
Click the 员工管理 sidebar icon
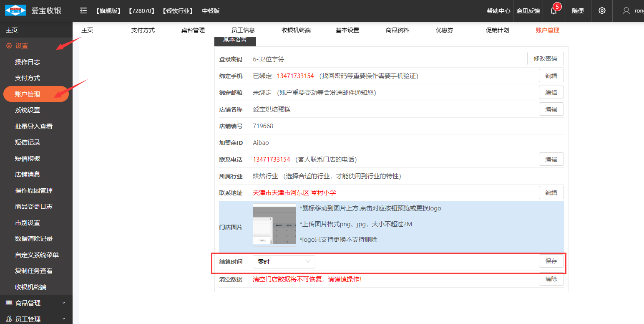9,319
